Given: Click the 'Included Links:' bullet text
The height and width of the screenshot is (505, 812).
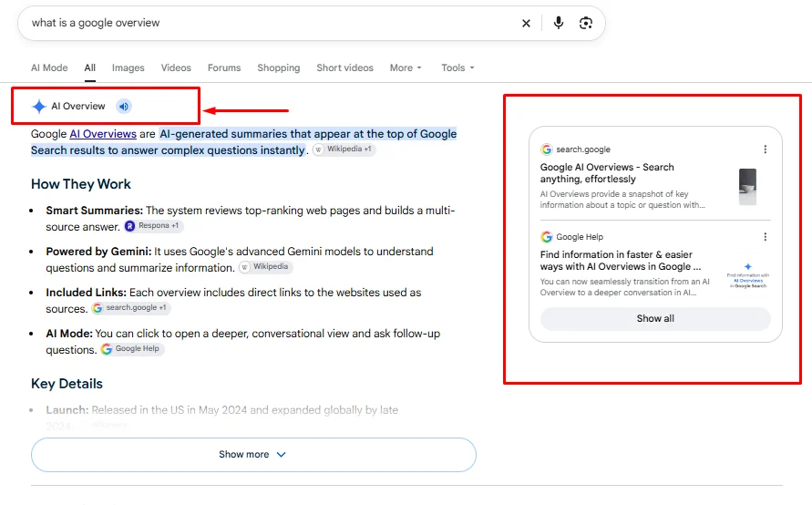Looking at the screenshot, I should click(86, 293).
